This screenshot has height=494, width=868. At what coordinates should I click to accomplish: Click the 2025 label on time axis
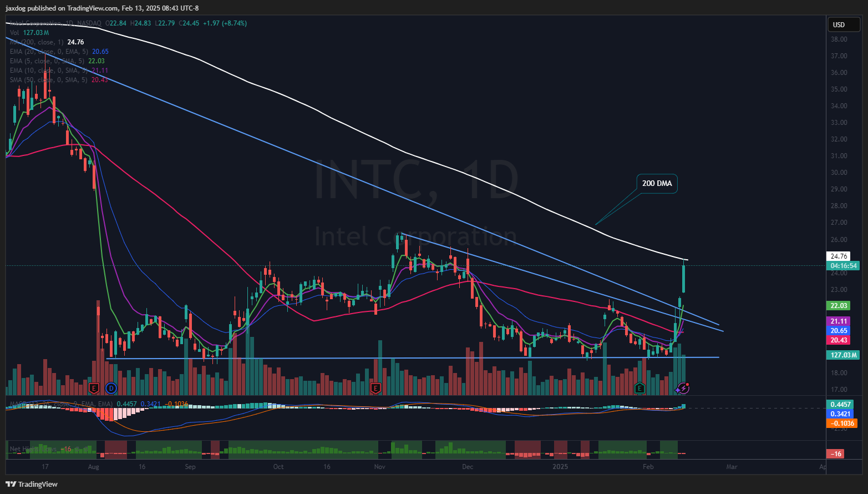560,467
